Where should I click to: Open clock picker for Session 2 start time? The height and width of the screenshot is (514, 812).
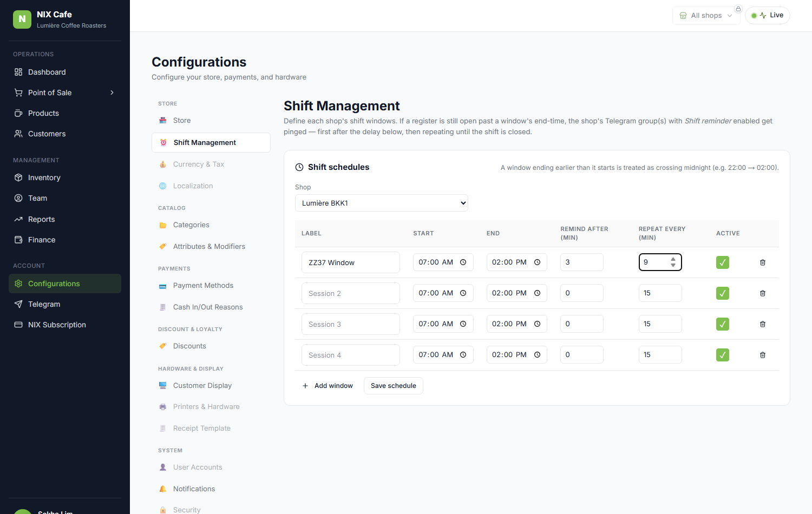coord(463,293)
